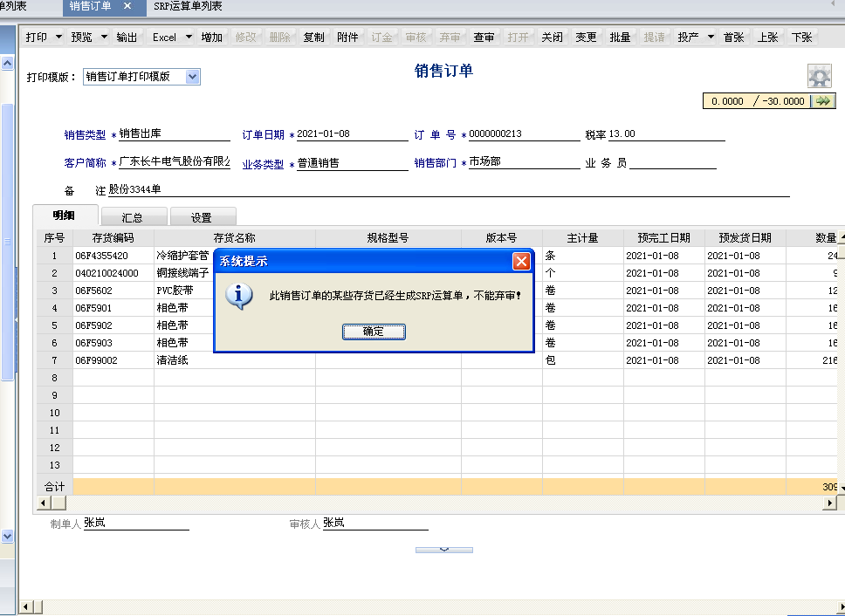This screenshot has height=616, width=845.
Task: Click the 销售类型 field
Action: coord(174,134)
